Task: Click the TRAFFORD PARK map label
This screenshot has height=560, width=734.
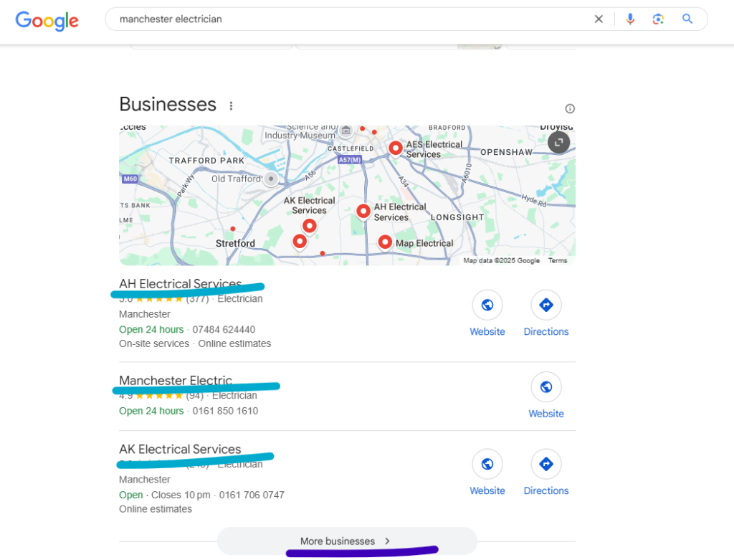Action: pos(206,161)
